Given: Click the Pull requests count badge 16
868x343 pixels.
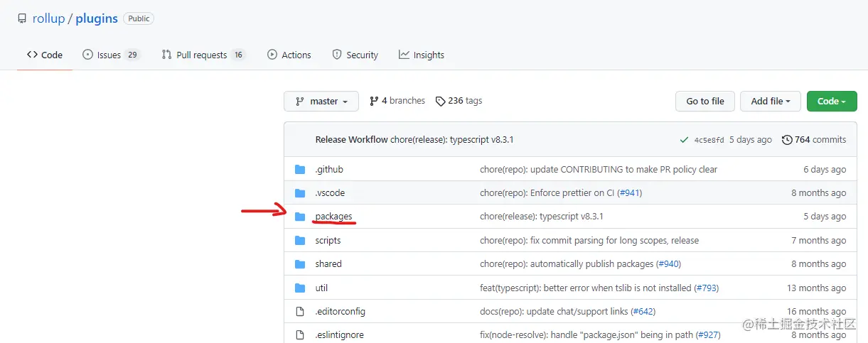Looking at the screenshot, I should [x=238, y=55].
